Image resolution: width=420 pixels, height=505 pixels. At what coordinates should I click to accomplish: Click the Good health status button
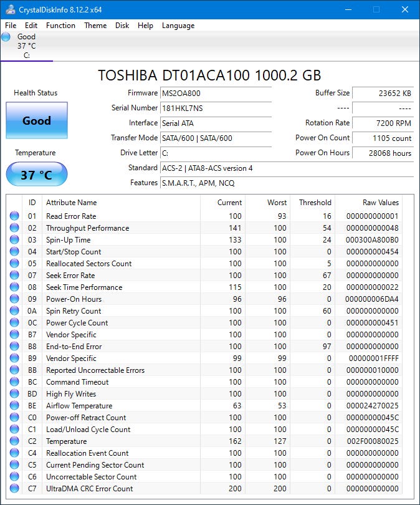point(37,120)
